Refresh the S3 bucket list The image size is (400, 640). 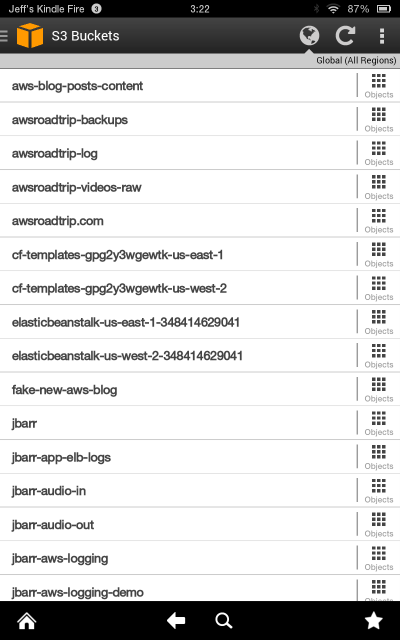(345, 36)
